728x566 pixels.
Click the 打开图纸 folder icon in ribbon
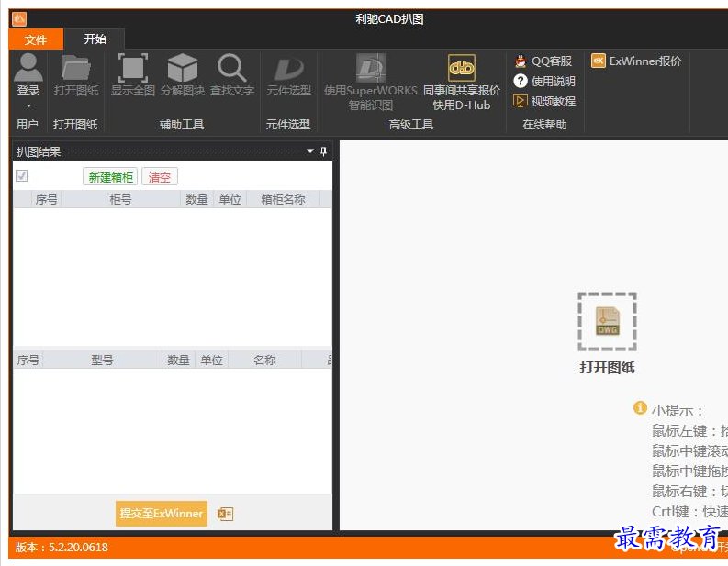coord(75,68)
